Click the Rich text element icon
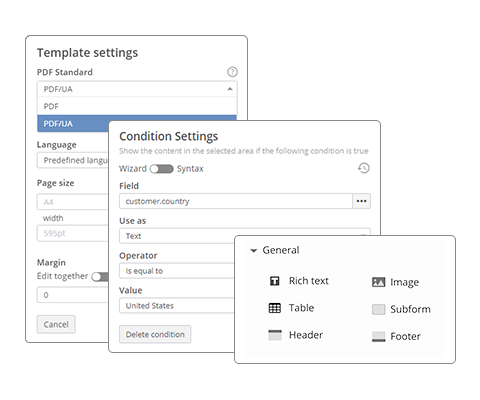The image size is (480, 400). (275, 281)
